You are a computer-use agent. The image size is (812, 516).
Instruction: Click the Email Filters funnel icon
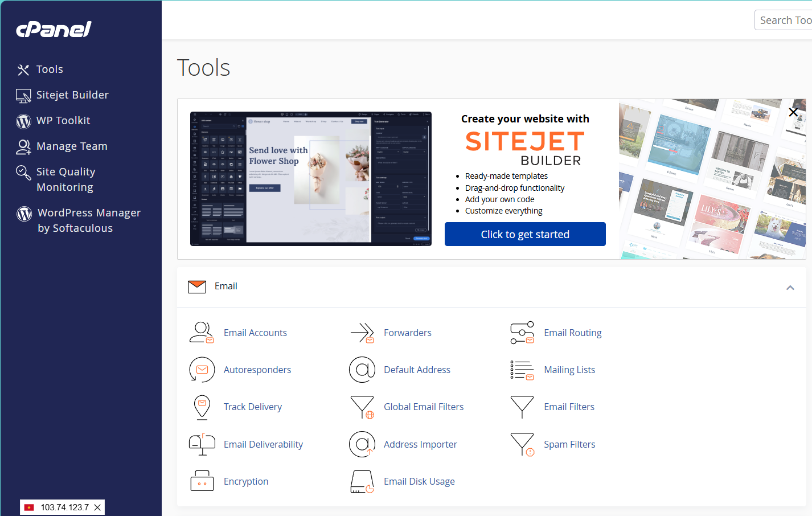522,407
